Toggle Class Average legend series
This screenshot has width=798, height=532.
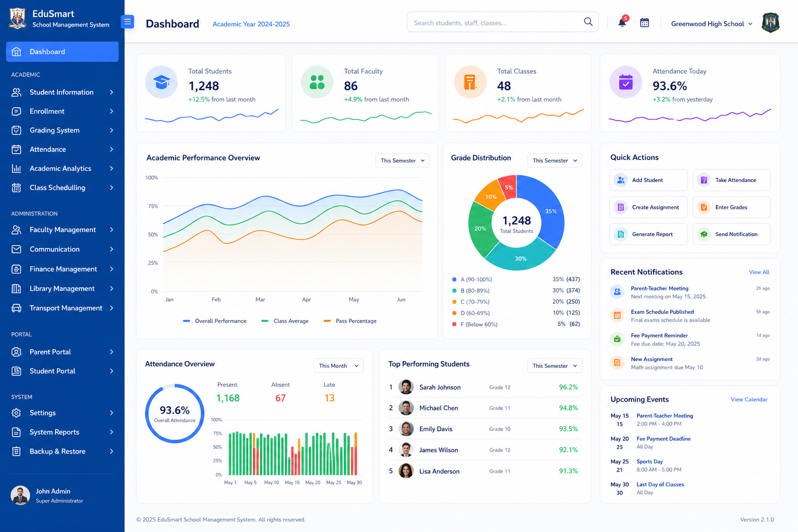click(x=285, y=321)
